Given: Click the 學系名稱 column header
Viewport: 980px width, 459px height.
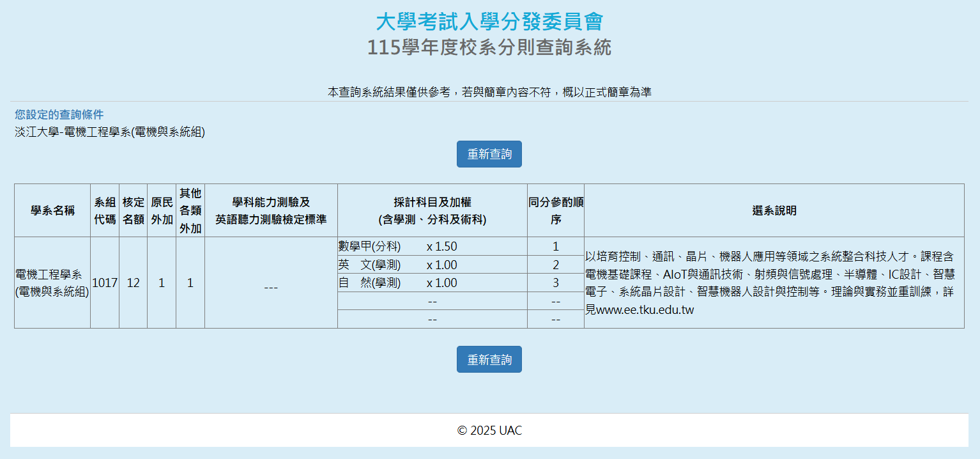Looking at the screenshot, I should pos(52,210).
